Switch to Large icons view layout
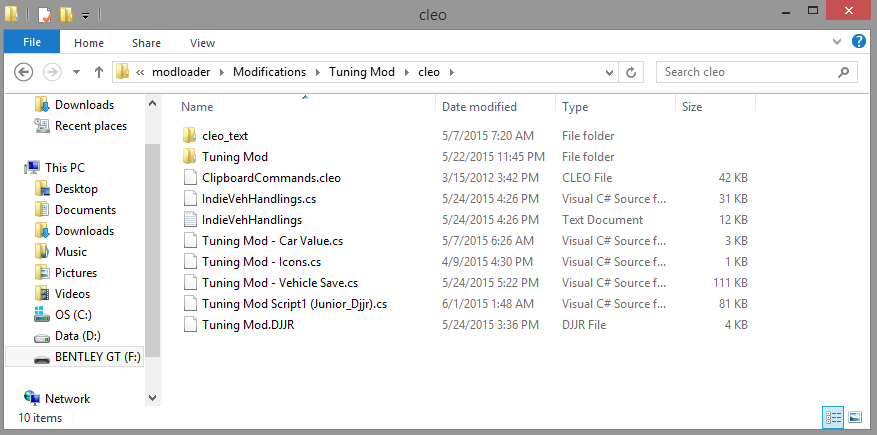The width and height of the screenshot is (877, 435). [855, 417]
